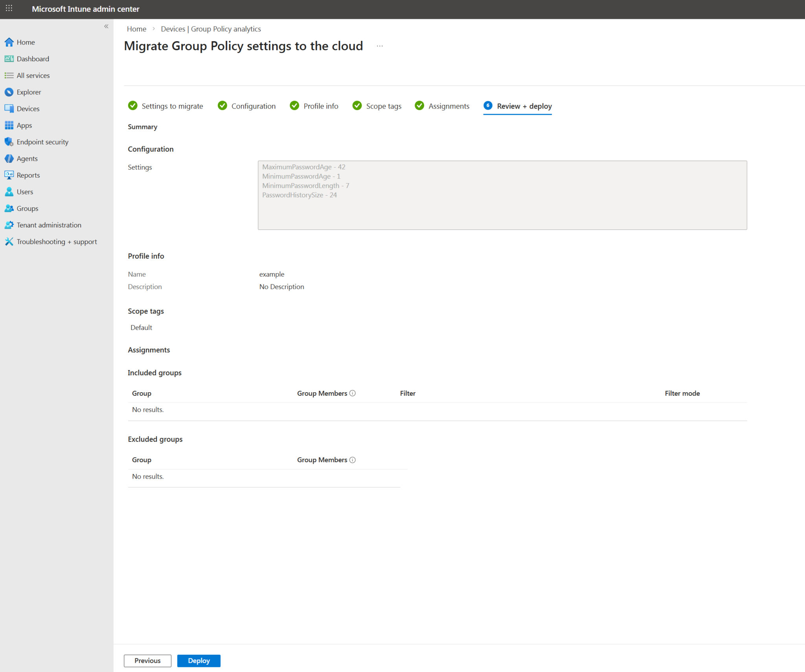Click 'MaximumPasswordAge - 42' setting line
Image resolution: width=805 pixels, height=672 pixels.
pyautogui.click(x=303, y=167)
